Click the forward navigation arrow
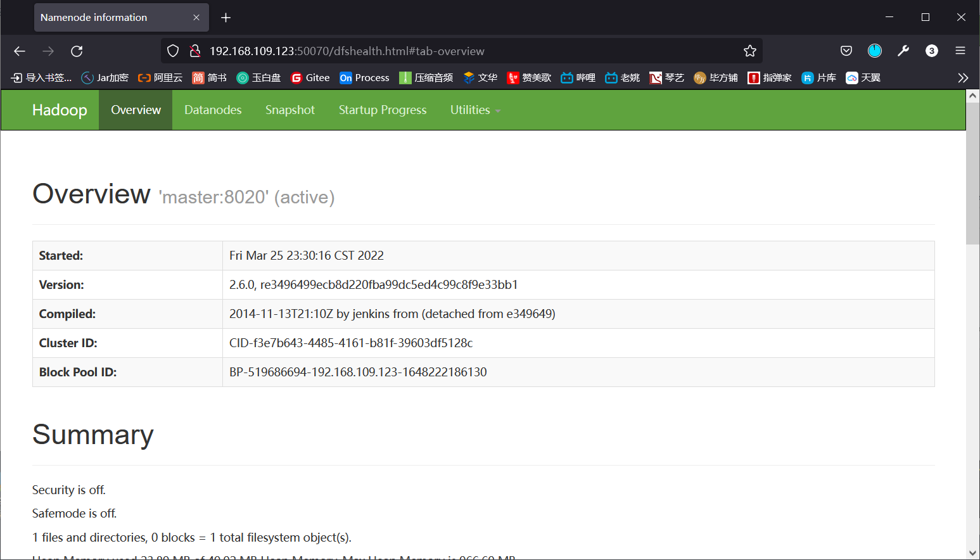This screenshot has height=560, width=980. 48,51
